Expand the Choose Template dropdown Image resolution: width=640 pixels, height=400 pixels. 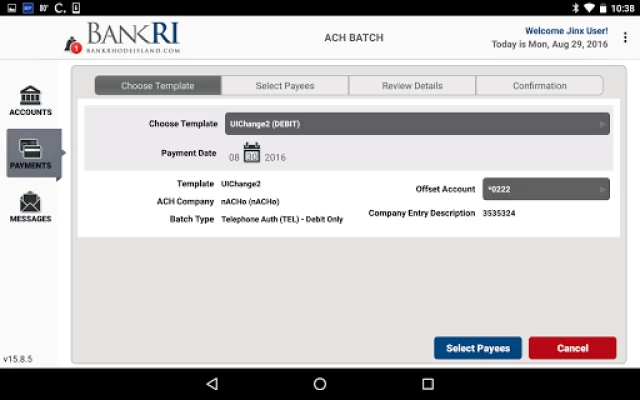tap(417, 124)
